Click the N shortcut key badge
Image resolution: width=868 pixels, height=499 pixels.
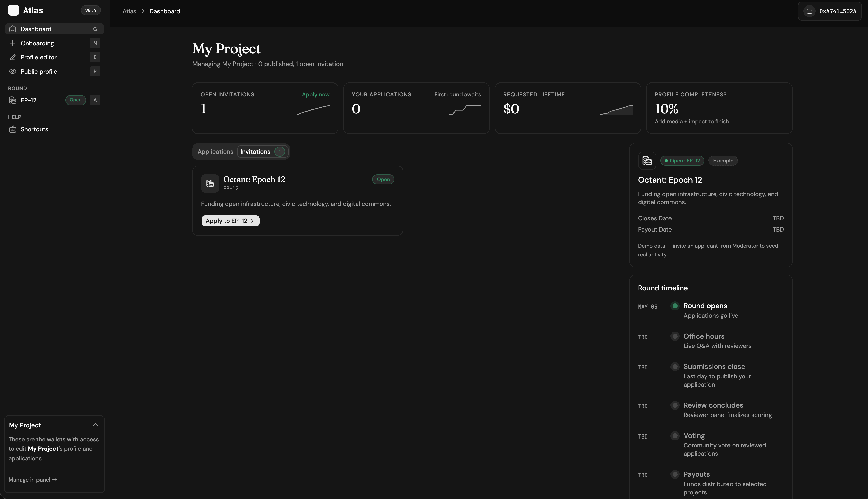coord(95,43)
